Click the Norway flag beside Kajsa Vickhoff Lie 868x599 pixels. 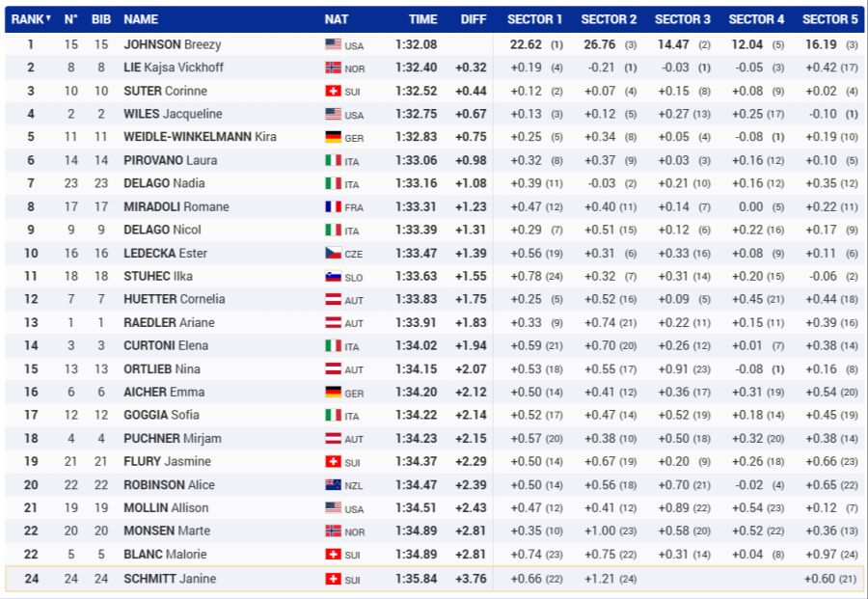(x=334, y=68)
